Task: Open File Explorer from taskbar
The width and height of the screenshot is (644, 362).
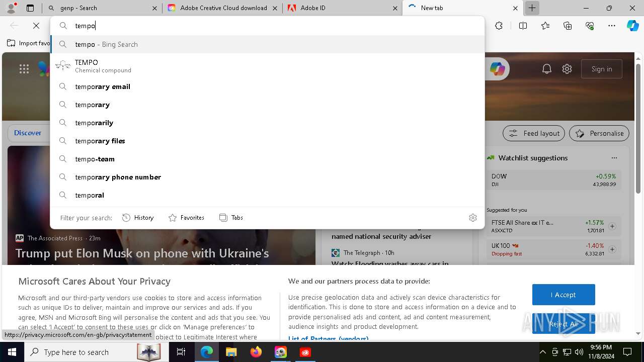Action: coord(231,352)
